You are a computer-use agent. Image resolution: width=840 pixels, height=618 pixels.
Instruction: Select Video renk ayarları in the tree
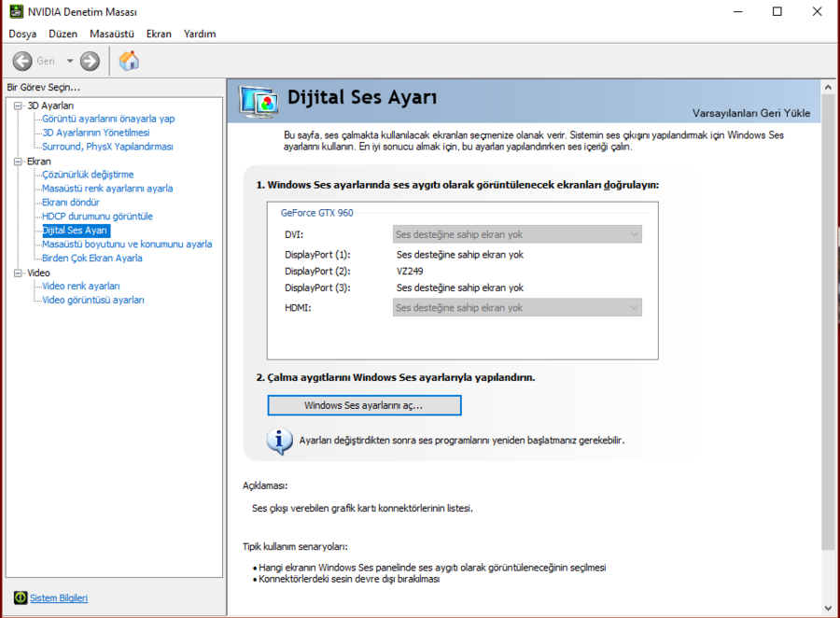81,286
